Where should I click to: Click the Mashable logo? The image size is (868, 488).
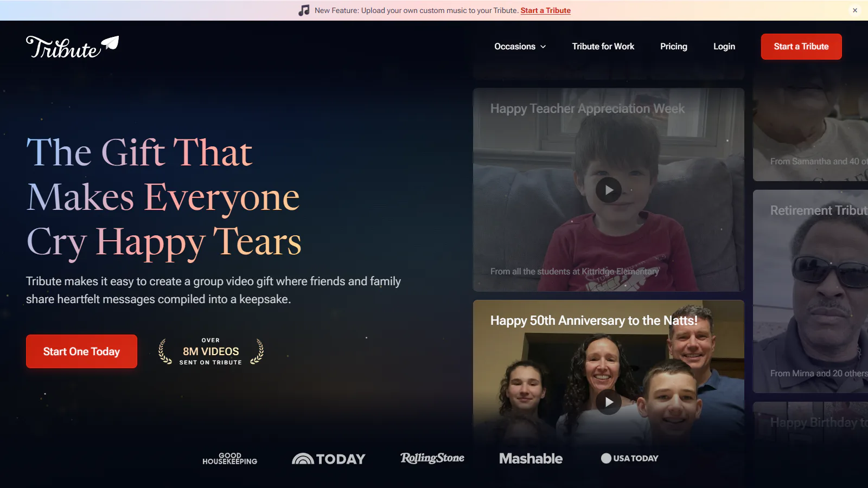(531, 459)
